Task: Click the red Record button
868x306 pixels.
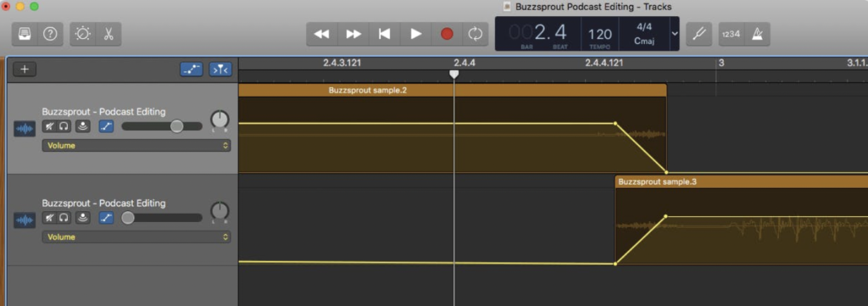Action: (x=447, y=34)
